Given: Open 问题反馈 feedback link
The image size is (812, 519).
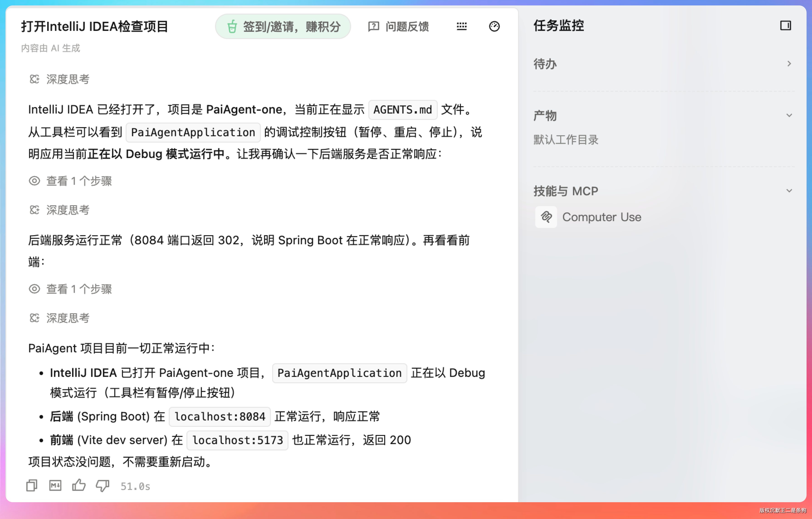Looking at the screenshot, I should pos(398,26).
